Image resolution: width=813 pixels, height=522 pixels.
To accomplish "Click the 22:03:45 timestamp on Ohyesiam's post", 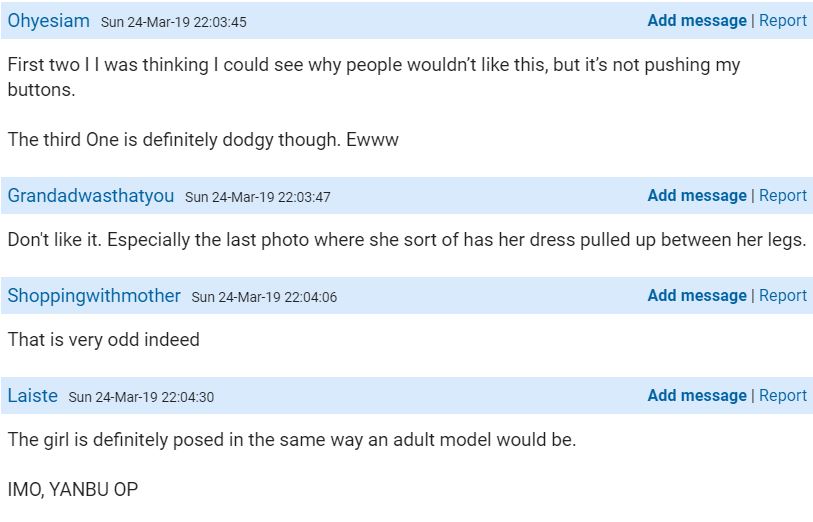I will click(174, 22).
